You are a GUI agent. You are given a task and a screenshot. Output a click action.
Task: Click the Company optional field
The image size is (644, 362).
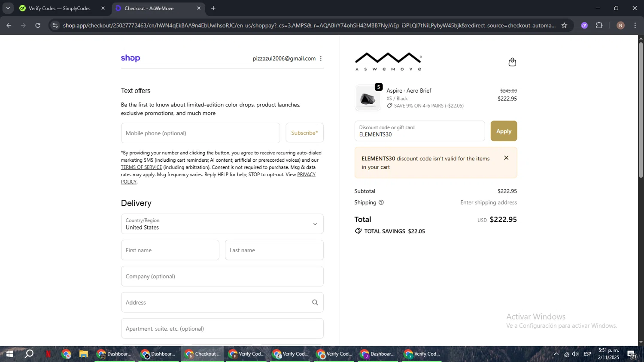222,276
